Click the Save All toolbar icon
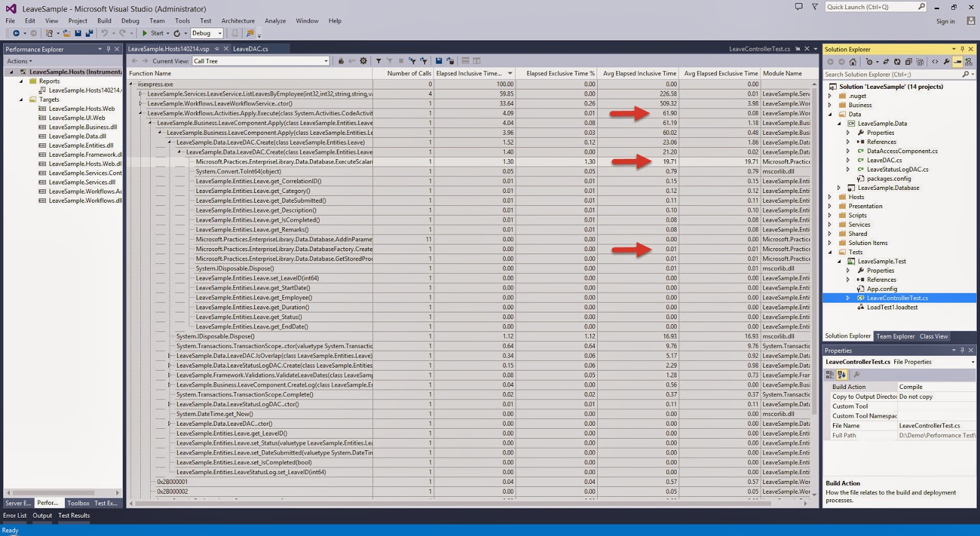The width and height of the screenshot is (980, 536). (89, 33)
